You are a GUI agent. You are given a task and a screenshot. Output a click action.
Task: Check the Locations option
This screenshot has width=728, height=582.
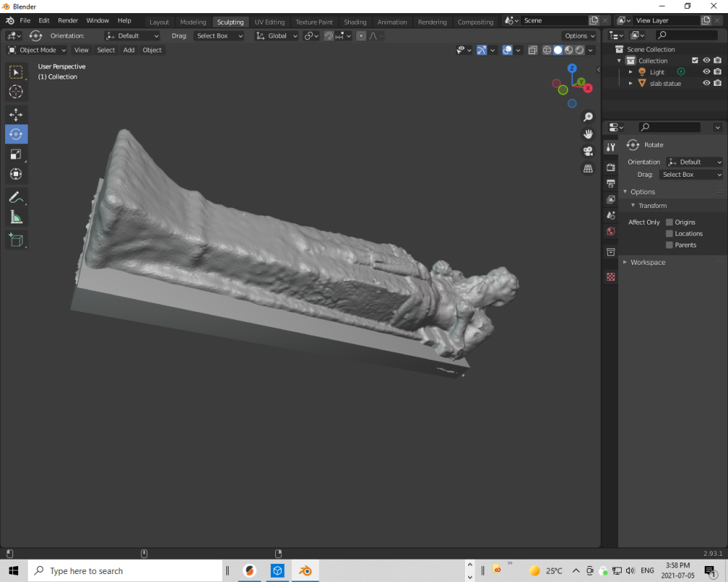click(669, 234)
